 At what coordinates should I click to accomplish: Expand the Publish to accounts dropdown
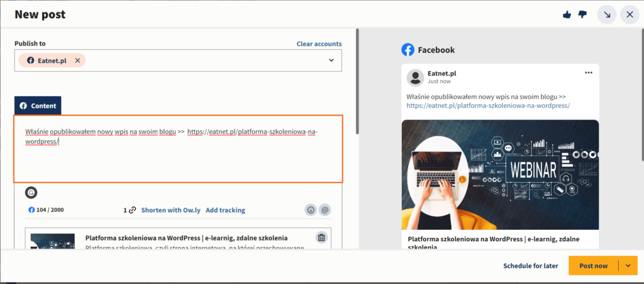click(331, 60)
